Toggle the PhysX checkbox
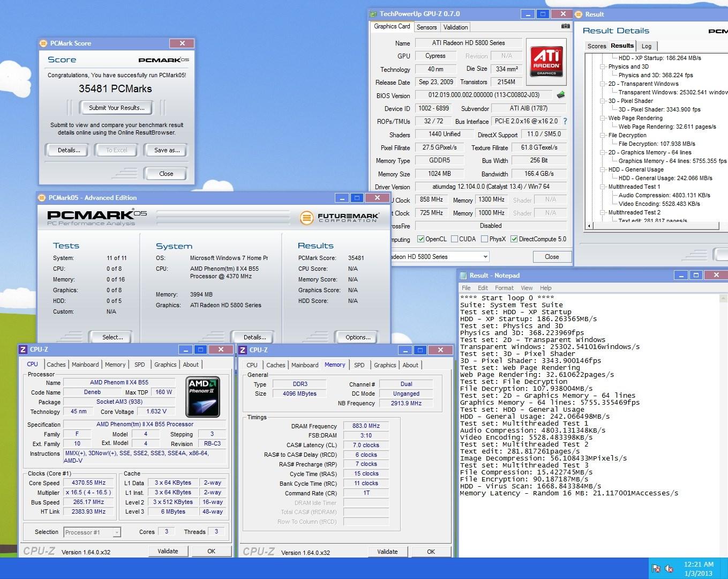The image size is (728, 579). [484, 239]
